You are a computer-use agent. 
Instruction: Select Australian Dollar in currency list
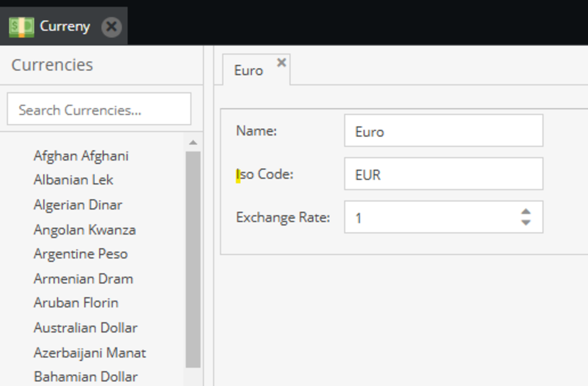tap(85, 328)
